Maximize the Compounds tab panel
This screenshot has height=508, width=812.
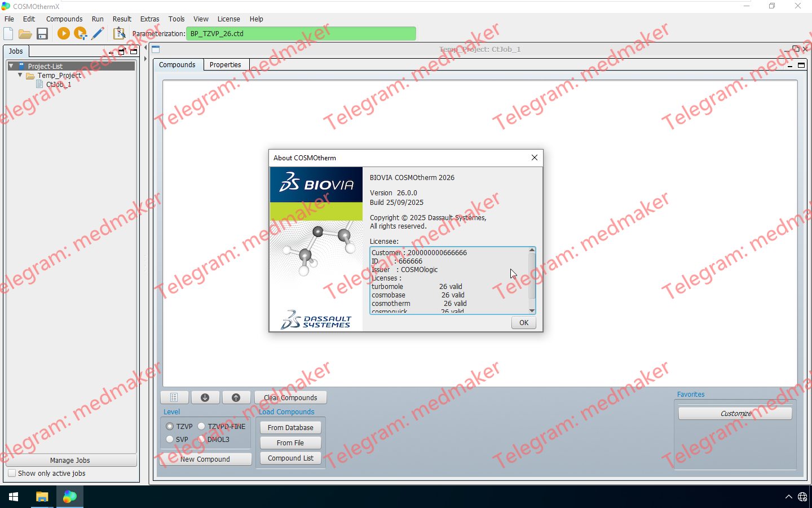pyautogui.click(x=801, y=65)
